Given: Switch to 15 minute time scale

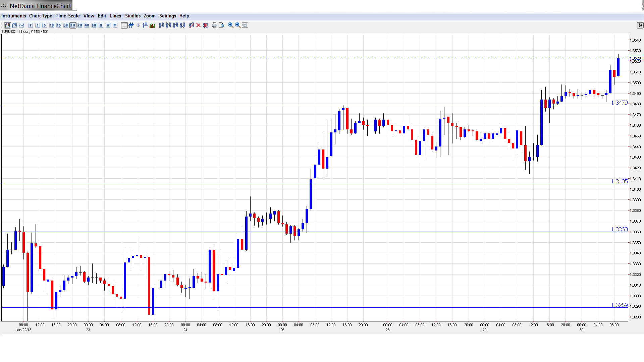Looking at the screenshot, I should tap(59, 25).
